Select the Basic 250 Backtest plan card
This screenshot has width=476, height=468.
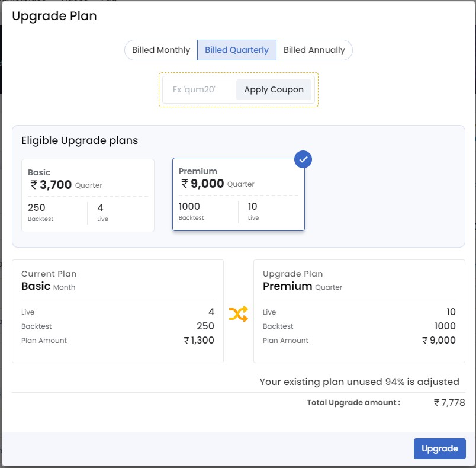pos(88,195)
